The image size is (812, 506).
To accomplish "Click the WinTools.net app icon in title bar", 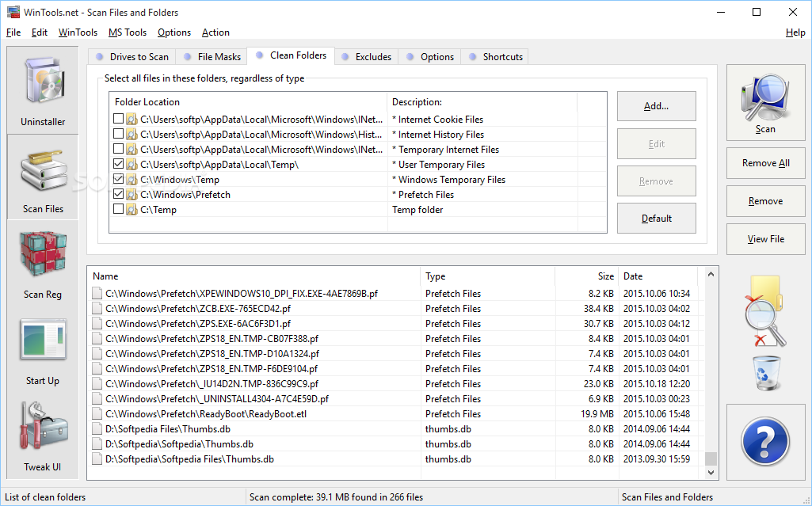I will 13,12.
